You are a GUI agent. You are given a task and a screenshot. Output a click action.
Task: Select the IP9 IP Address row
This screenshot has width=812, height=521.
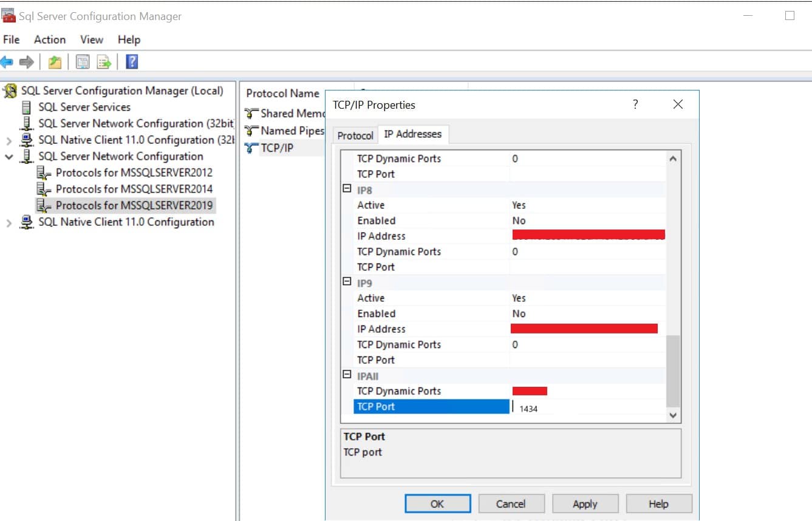pos(510,329)
